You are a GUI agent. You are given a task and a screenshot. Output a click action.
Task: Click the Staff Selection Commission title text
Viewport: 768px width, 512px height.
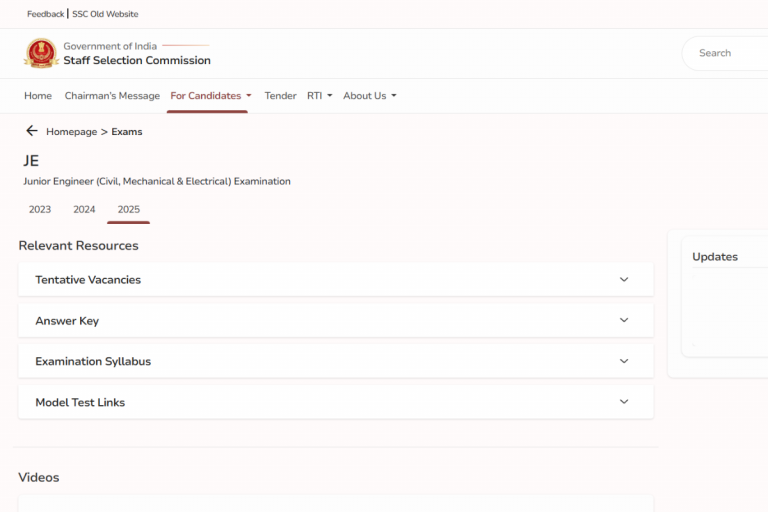[x=137, y=60]
